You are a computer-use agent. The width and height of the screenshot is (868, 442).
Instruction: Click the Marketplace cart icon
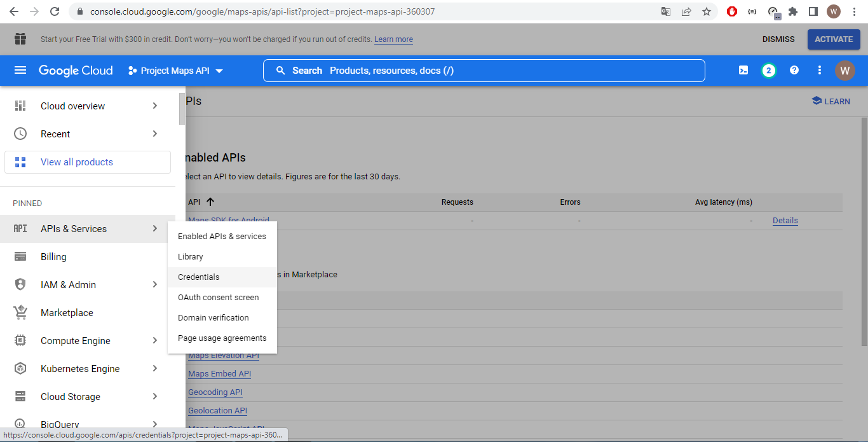[x=20, y=313]
